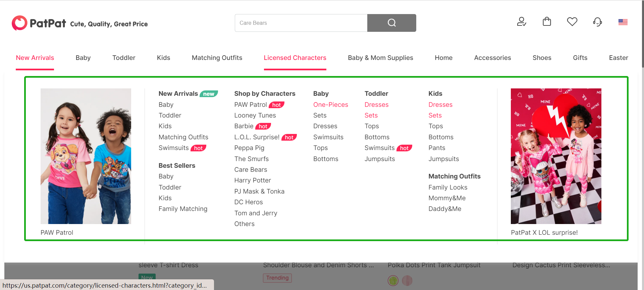Screen dimensions: 644x290
Task: Open the Licensed Characters nav tab
Action: click(295, 58)
